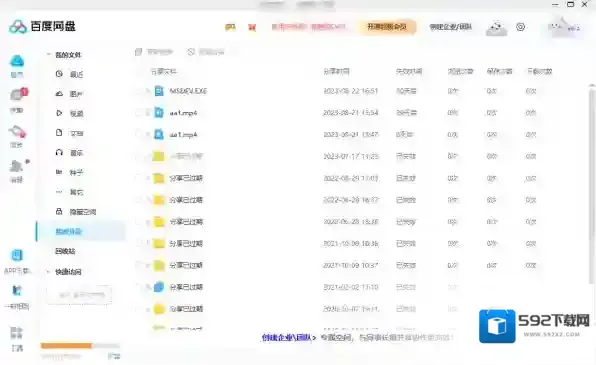
Task: Sort by the 失效时间 column header
Action: [409, 71]
